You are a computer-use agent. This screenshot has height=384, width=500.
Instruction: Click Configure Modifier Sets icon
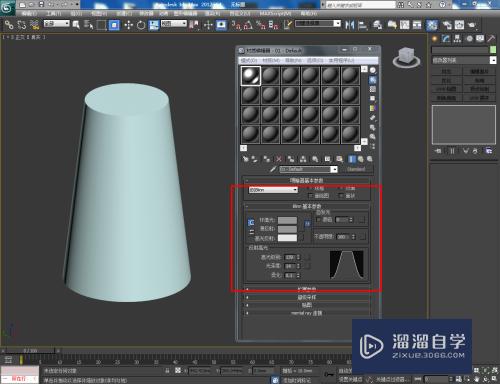click(488, 151)
